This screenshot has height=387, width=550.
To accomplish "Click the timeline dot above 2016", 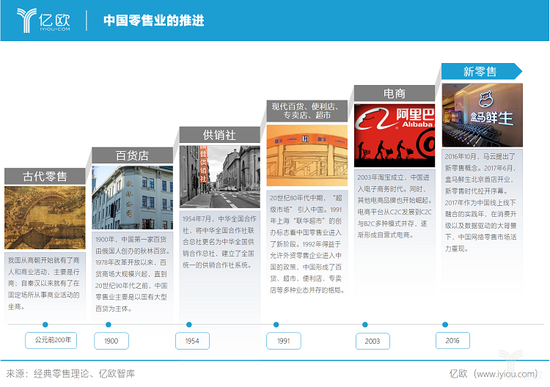I will click(x=445, y=325).
